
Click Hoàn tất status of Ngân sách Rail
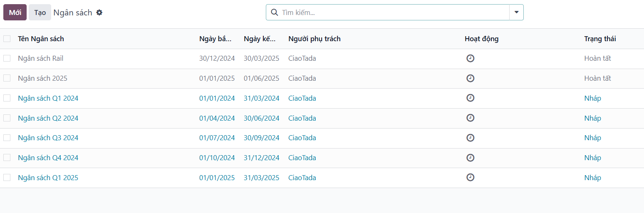597,58
